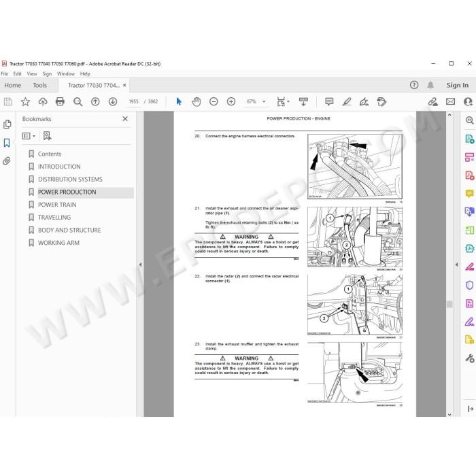Screen dimensions: 476x476
Task: Open the more tools wrench icon
Action: click(469, 358)
